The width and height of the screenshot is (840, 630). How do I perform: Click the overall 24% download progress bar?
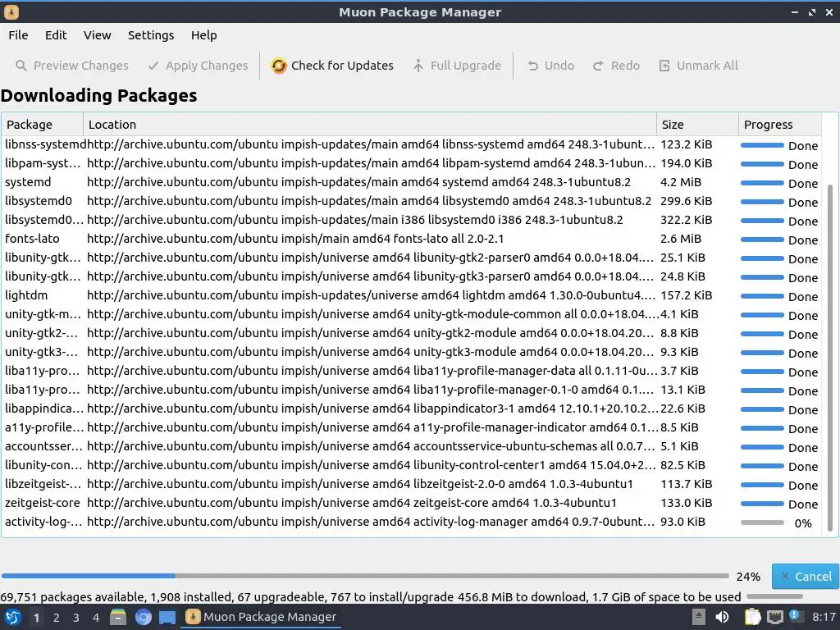click(365, 577)
